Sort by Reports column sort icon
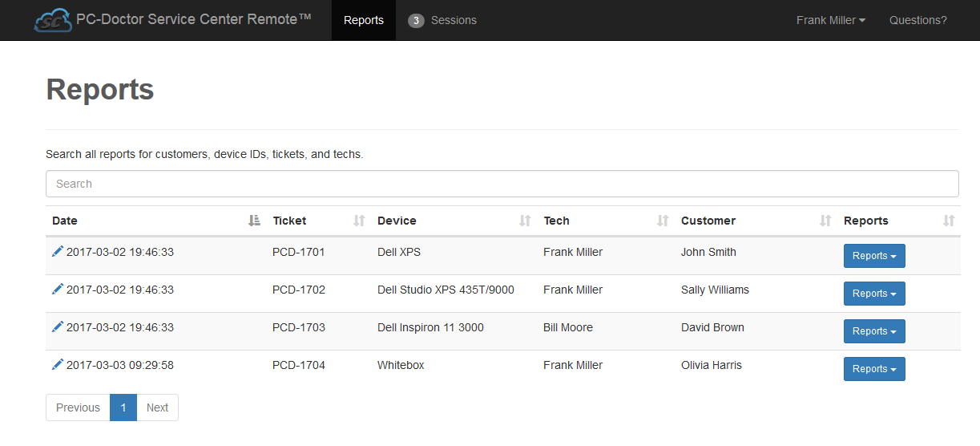The image size is (980, 446). tap(950, 221)
